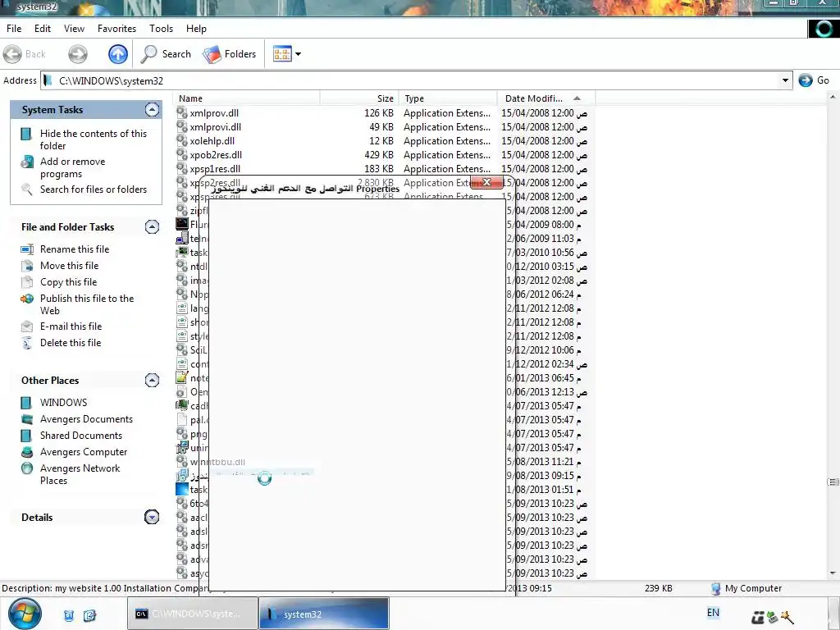Open the Favorites menu
The height and width of the screenshot is (630, 840).
click(116, 29)
